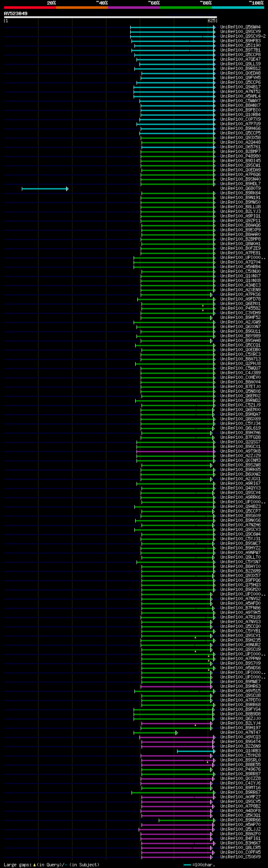The height and width of the screenshot is (868, 268).
Task: Click label UniRef100_A9VCQ3
Action: click(x=240, y=737)
